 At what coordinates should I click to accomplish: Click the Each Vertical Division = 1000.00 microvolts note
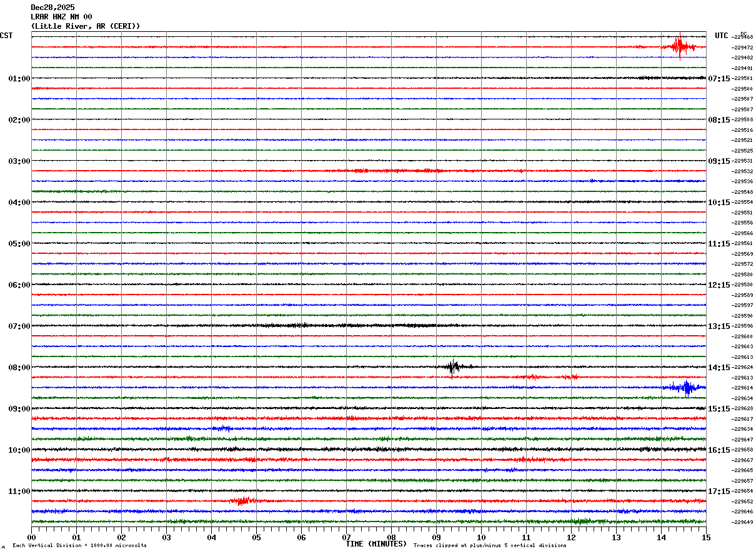tap(79, 546)
